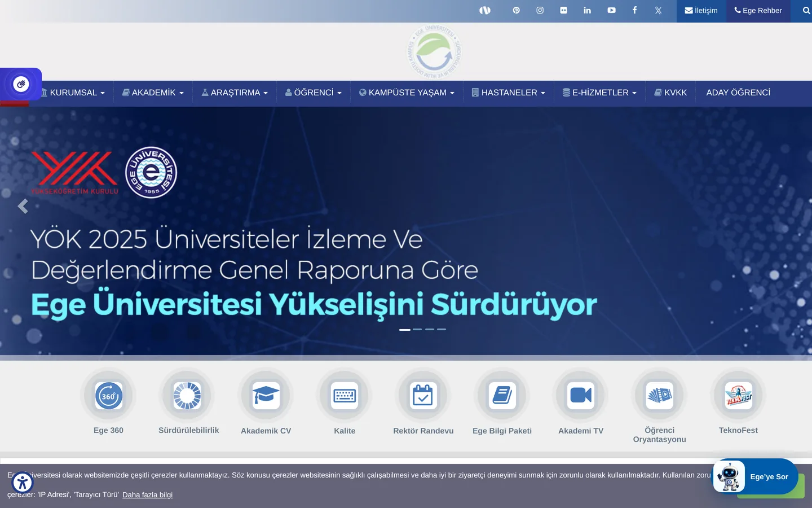The width and height of the screenshot is (812, 508).
Task: Click the Öğrenci Oryantasyonu label
Action: coord(659,435)
